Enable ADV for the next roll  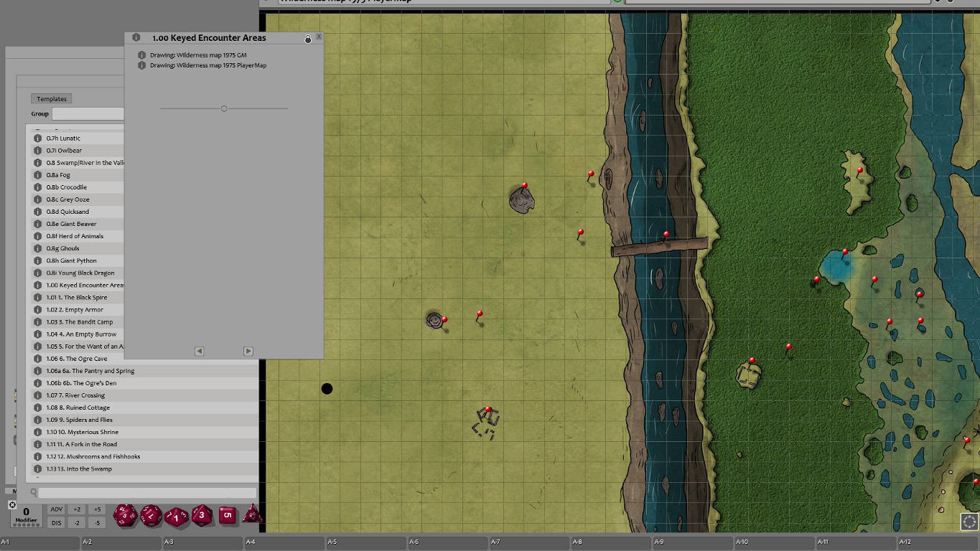(56, 509)
